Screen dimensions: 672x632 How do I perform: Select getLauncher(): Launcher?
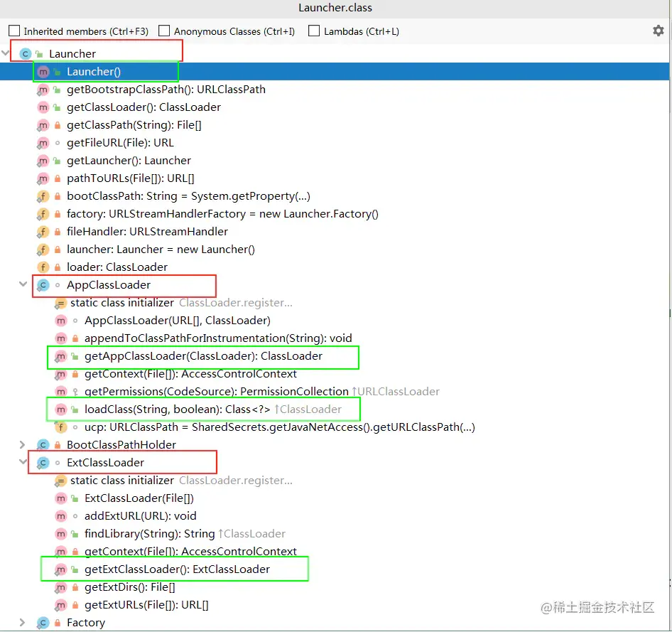[x=129, y=161]
